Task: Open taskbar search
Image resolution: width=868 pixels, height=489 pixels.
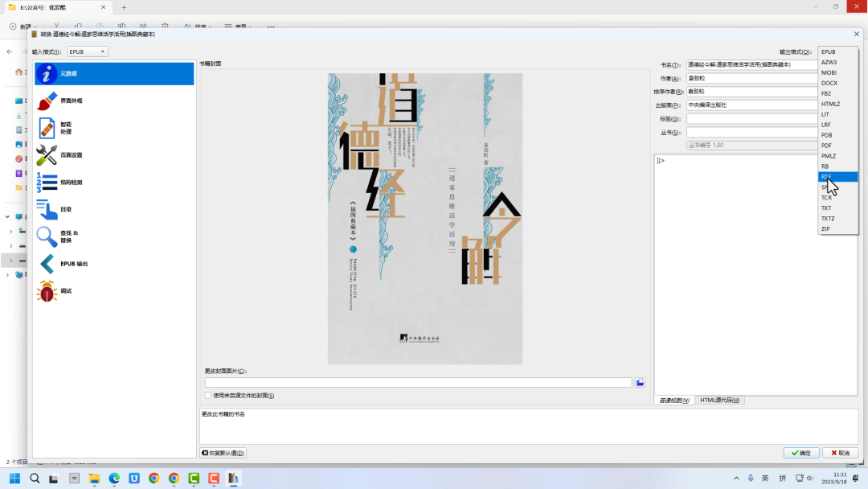Action: pyautogui.click(x=35, y=479)
